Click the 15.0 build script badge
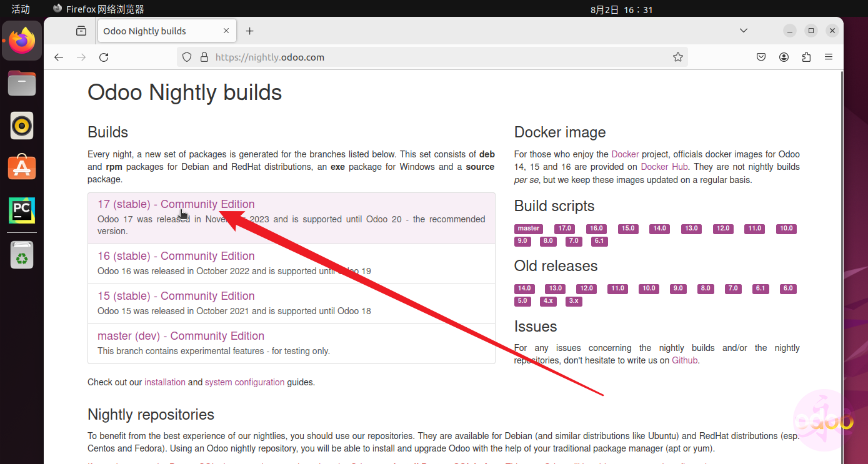The width and height of the screenshot is (868, 464). coord(628,229)
